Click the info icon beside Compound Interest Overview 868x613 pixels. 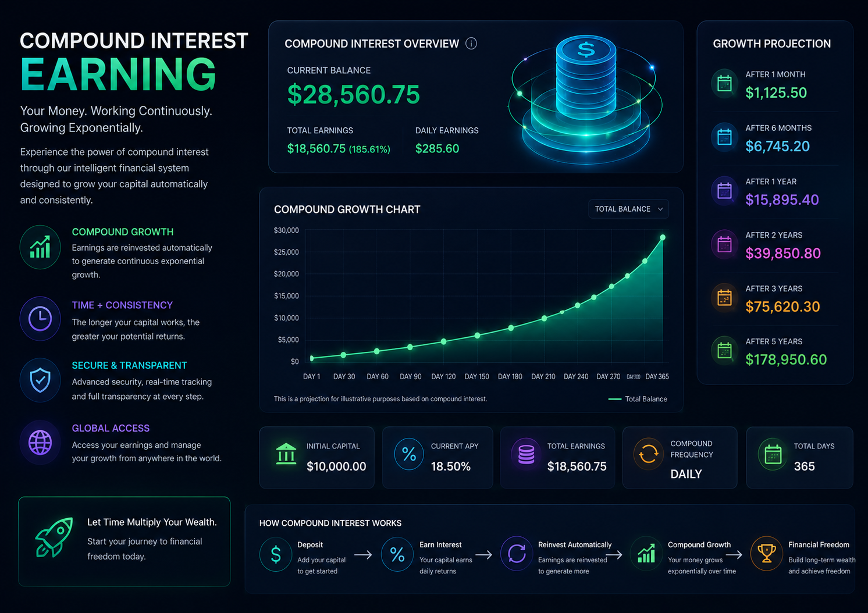pyautogui.click(x=471, y=44)
